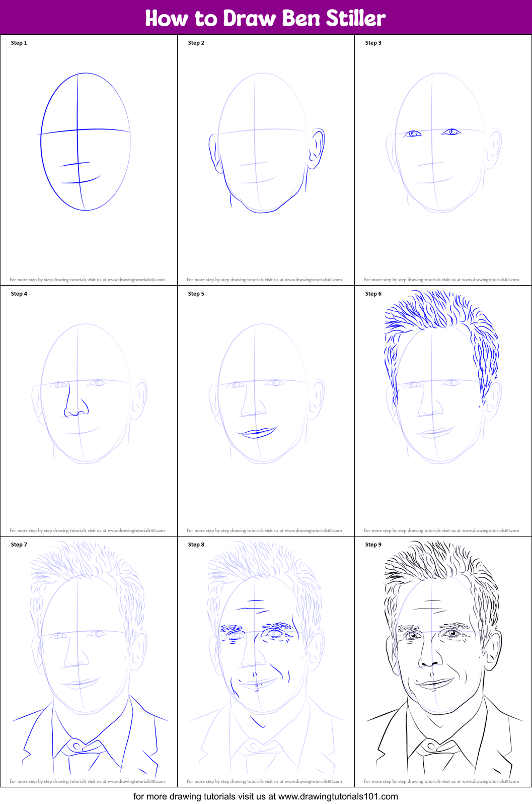
Task: Click the Step 9 label
Action: tap(373, 545)
